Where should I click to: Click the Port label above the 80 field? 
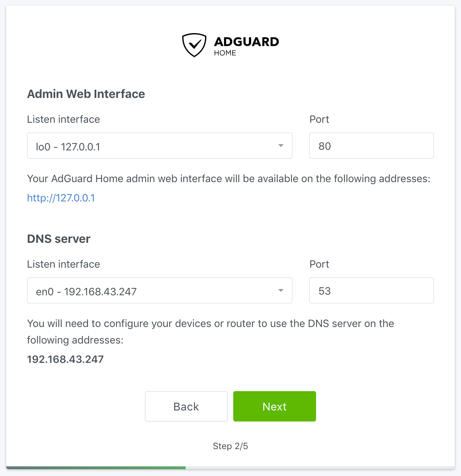[x=319, y=119]
